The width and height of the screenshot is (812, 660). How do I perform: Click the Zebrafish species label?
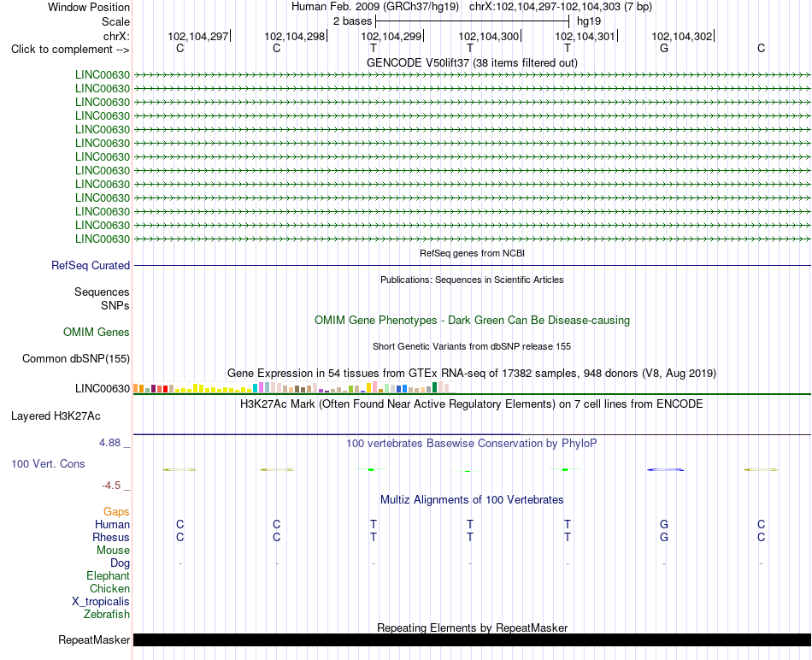pos(107,615)
